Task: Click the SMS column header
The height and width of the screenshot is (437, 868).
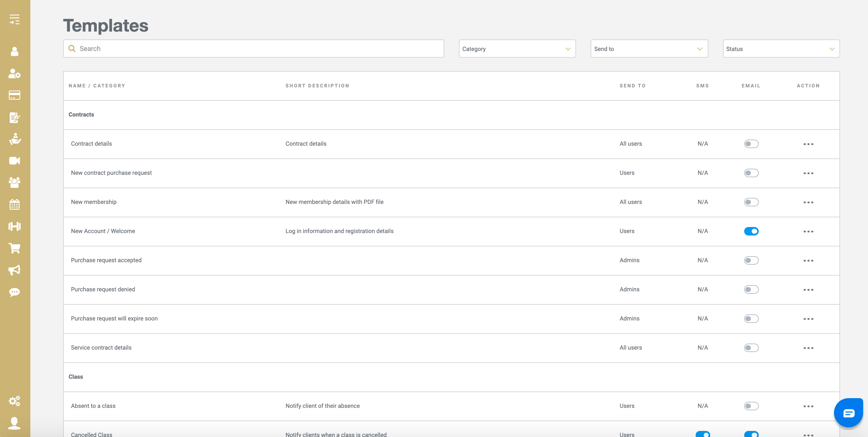Action: coord(703,86)
